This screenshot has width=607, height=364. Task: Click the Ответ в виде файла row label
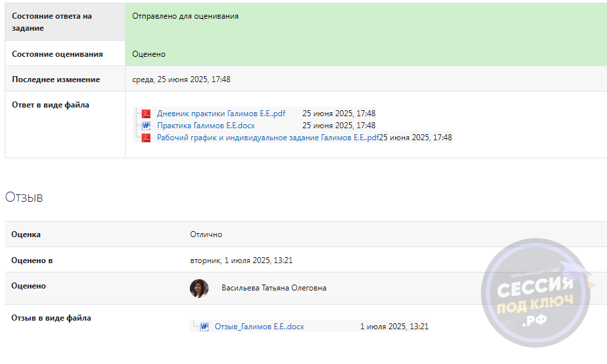pos(51,105)
